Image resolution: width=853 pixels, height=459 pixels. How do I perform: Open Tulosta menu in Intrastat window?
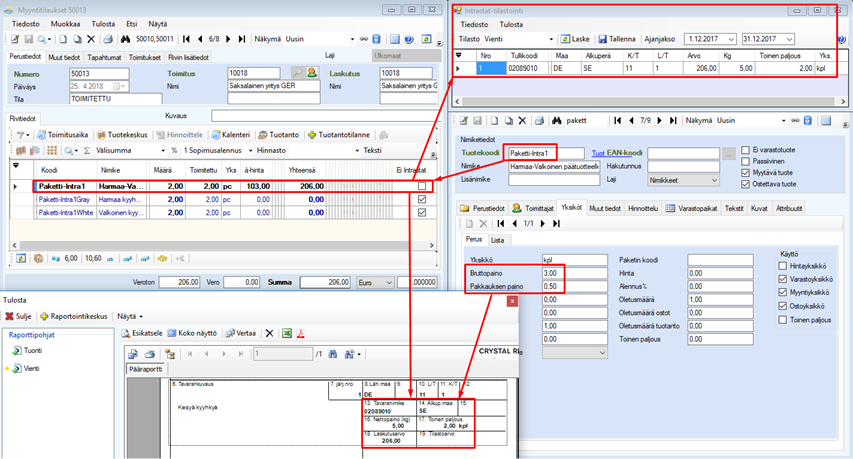[x=511, y=24]
